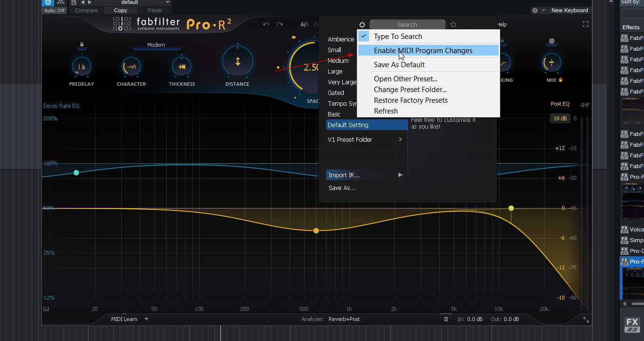
Task: Expand the Import IR... submenu arrow
Action: coord(400,175)
